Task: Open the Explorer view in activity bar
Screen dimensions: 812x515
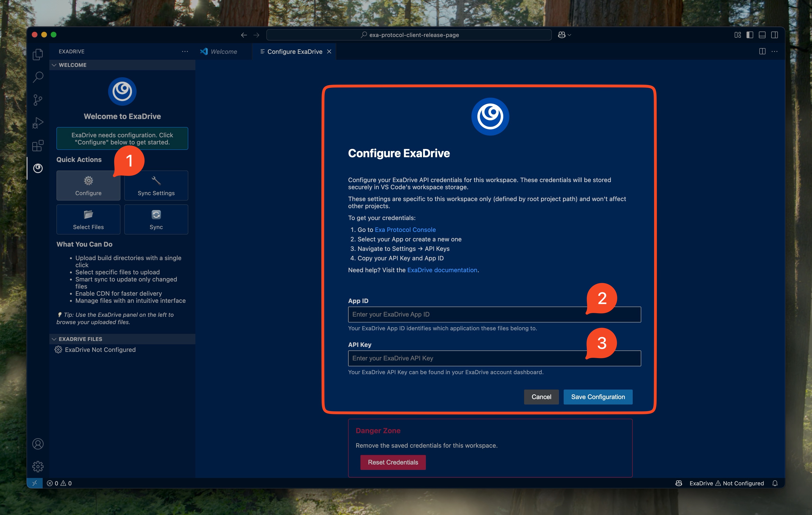Action: 38,54
